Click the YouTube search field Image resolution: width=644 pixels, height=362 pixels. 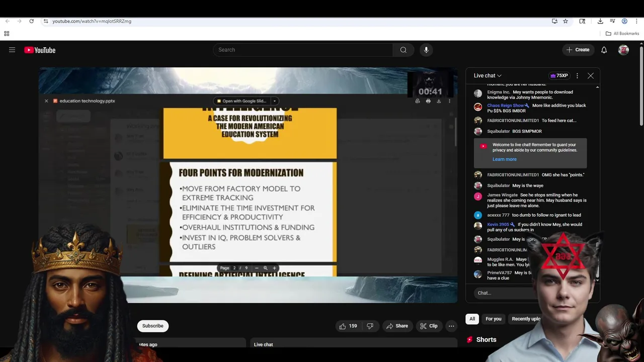303,50
